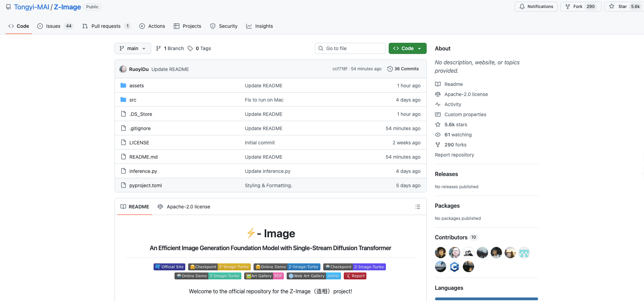Click the LICENSE file icon
The height and width of the screenshot is (302, 644).
click(123, 142)
